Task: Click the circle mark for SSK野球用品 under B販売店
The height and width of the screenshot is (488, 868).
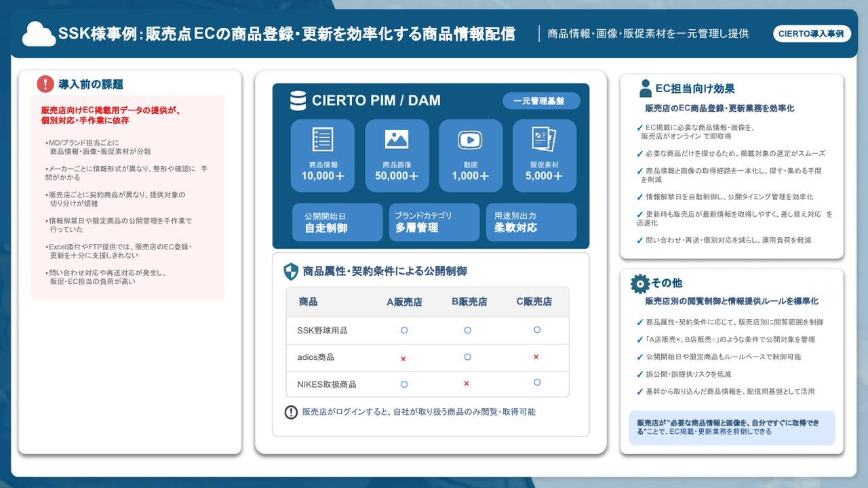Action: 467,330
